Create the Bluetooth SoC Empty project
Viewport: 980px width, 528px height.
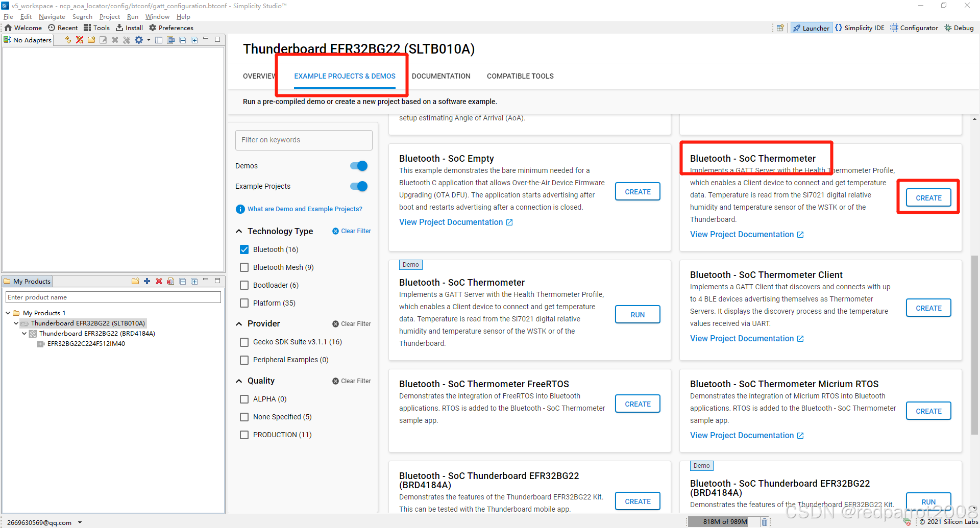point(638,192)
